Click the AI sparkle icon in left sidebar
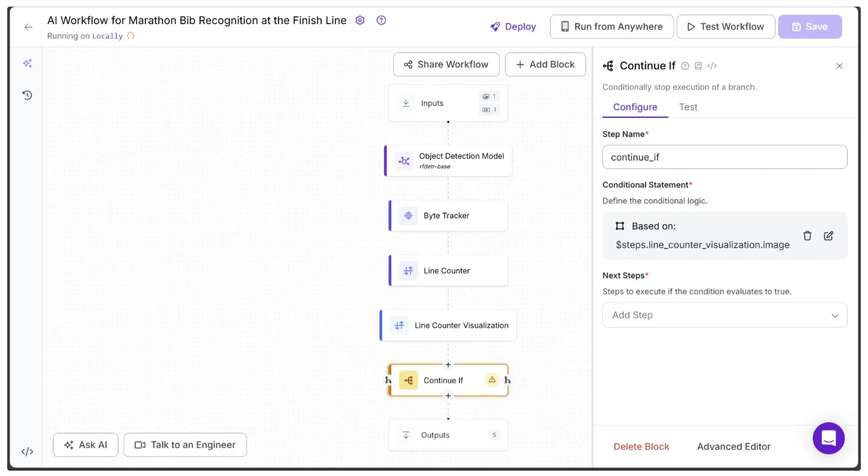The height and width of the screenshot is (476, 868). click(x=27, y=64)
